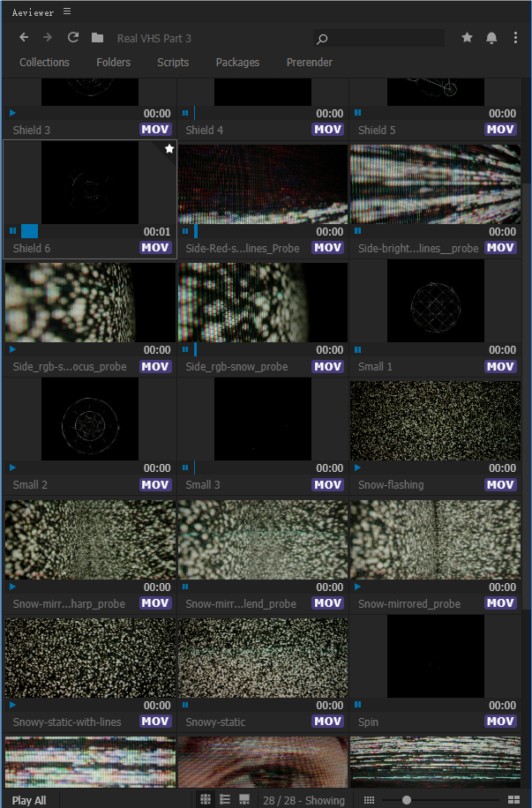Select the Shield 6 thumbnail
This screenshot has width=532, height=808.
coord(90,183)
